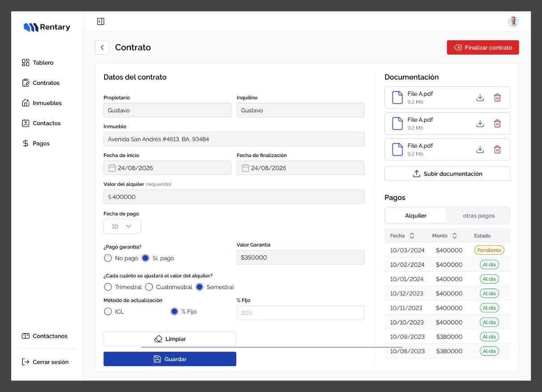Delete the second File A.pdf with trash icon
The image size is (542, 392).
point(497,124)
